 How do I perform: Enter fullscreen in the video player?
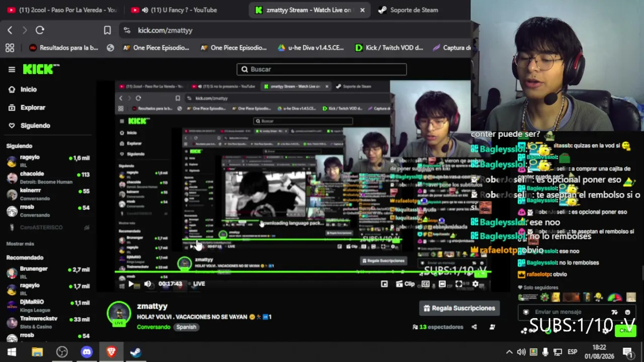(459, 284)
